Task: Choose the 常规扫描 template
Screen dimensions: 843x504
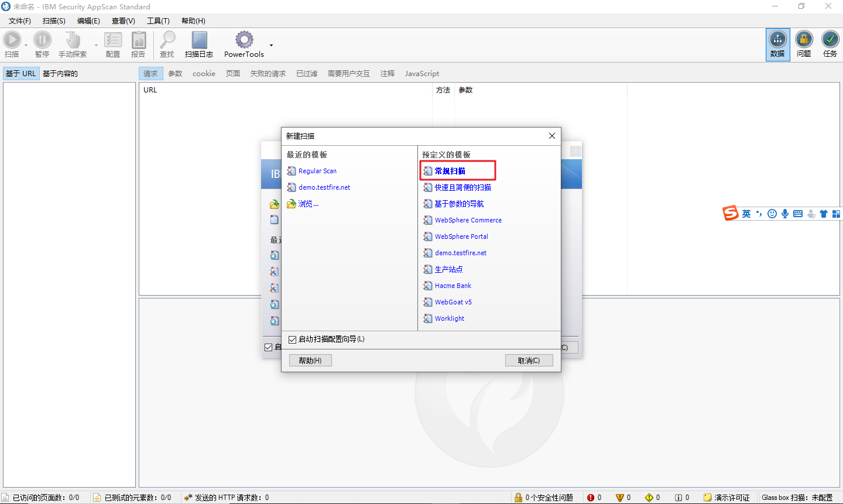Action: [450, 171]
